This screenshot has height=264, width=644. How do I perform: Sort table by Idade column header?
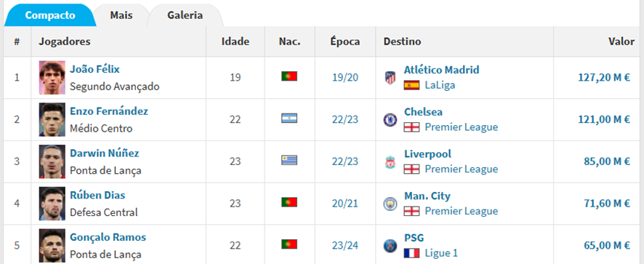[x=236, y=41]
